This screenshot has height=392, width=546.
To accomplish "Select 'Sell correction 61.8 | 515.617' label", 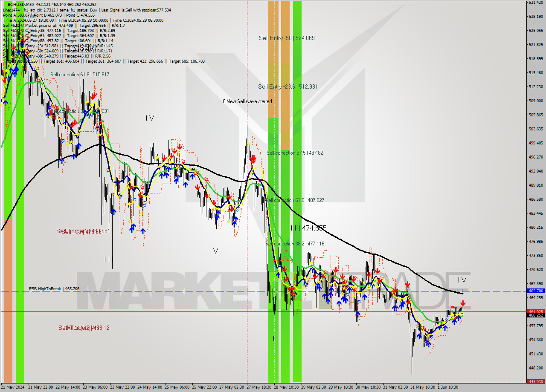I will [x=80, y=75].
